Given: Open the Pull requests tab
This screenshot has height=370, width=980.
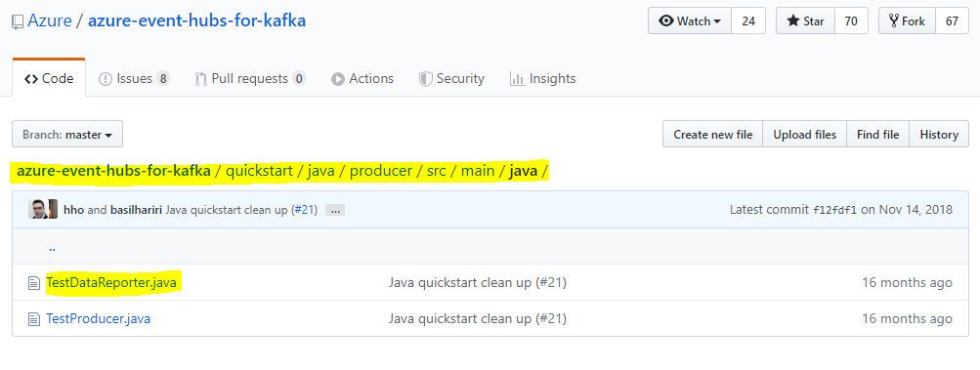Looking at the screenshot, I should (250, 79).
